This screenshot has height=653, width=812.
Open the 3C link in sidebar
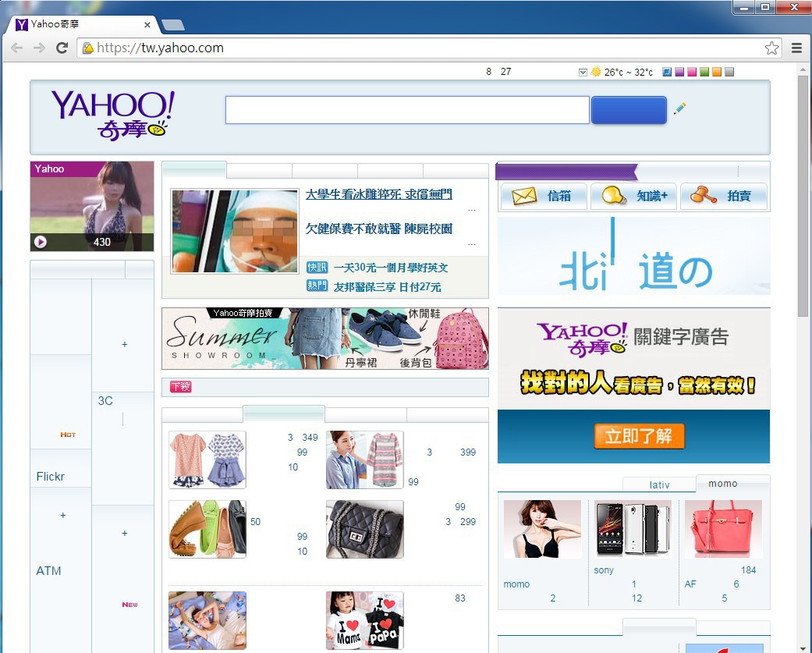point(105,401)
